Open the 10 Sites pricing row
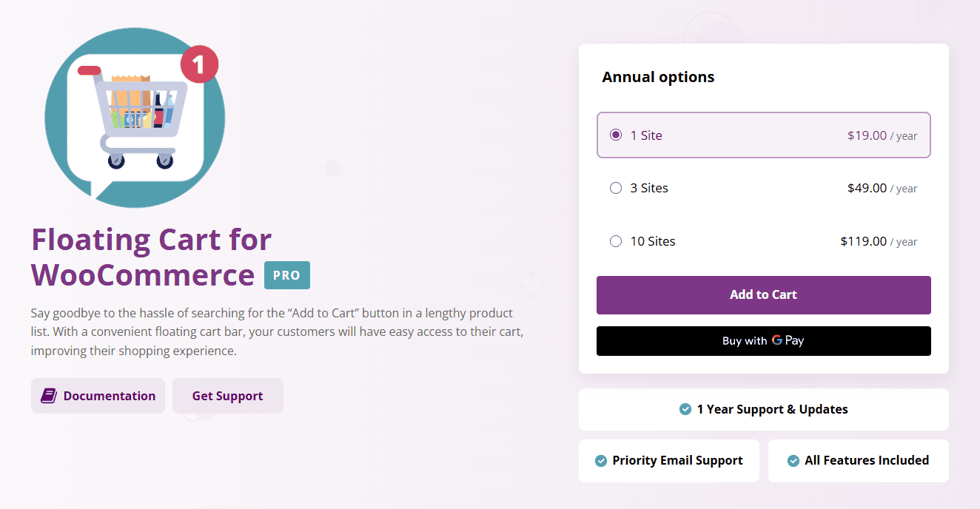980x509 pixels. (763, 240)
